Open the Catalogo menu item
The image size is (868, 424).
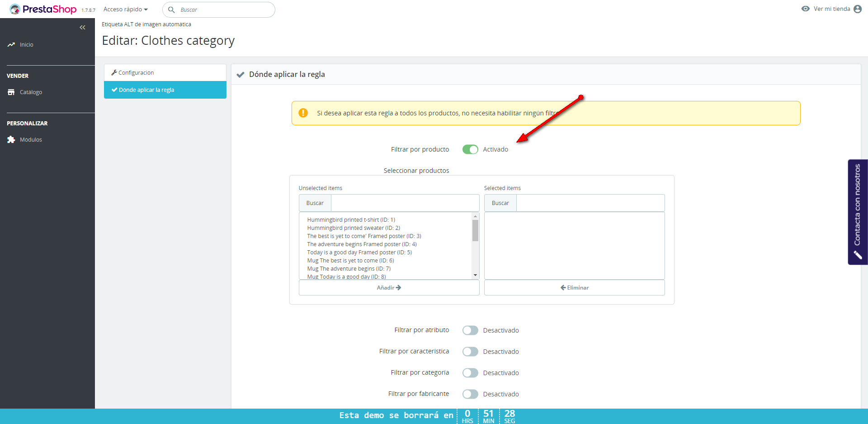pyautogui.click(x=31, y=92)
